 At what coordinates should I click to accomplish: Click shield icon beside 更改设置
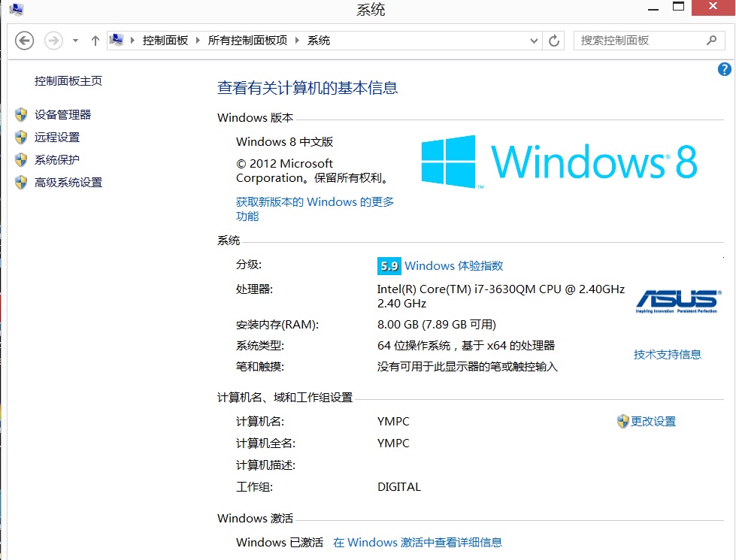pos(622,422)
